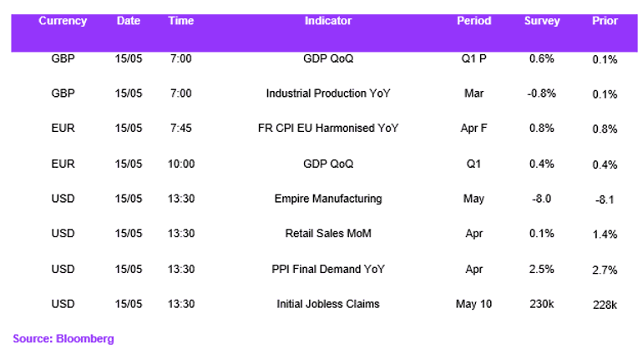Select the 230k survey value

542,304
